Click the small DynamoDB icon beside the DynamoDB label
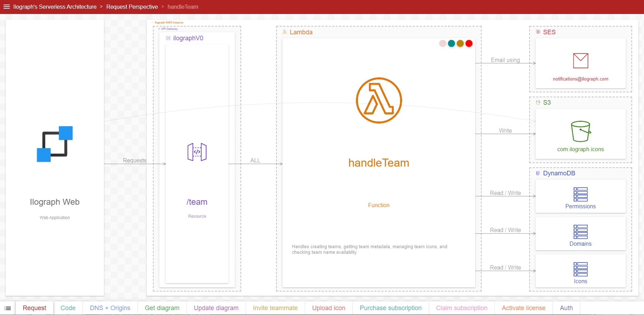The image size is (644, 315). 538,173
